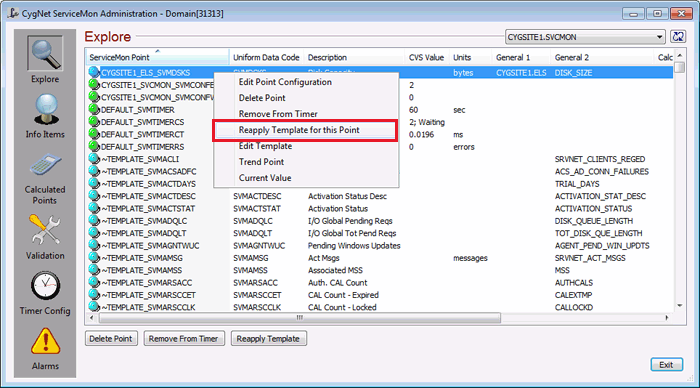
Task: Click icon of ~TEMPLATE_SVMACTDAYS row
Action: 94,183
